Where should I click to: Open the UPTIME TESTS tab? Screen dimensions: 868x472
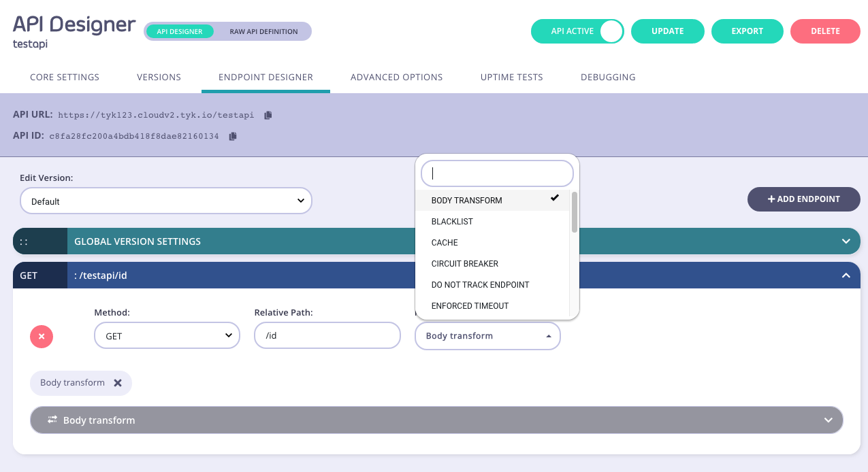(511, 77)
